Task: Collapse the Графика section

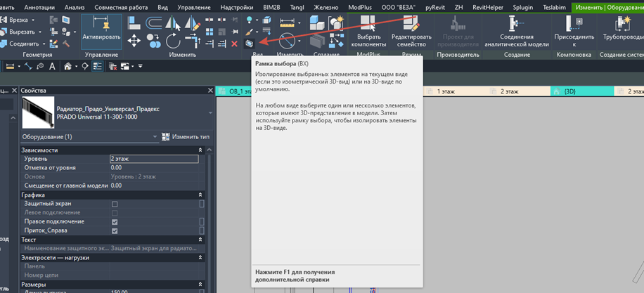Action: (x=200, y=195)
